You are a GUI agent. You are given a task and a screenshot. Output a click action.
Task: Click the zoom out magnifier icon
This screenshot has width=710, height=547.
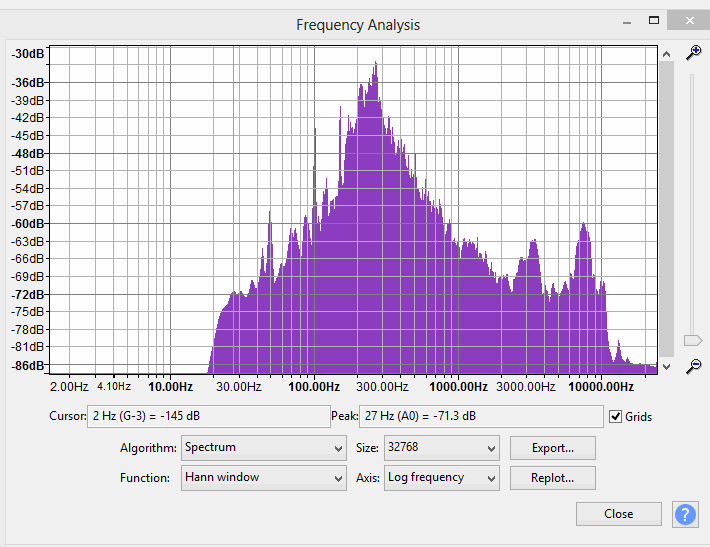(693, 366)
